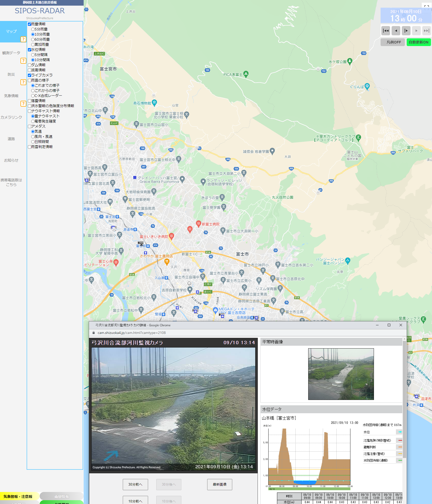This screenshot has height=504, width=432.
Task: Select 5分間隔 water level radio
Action: pos(33,55)
